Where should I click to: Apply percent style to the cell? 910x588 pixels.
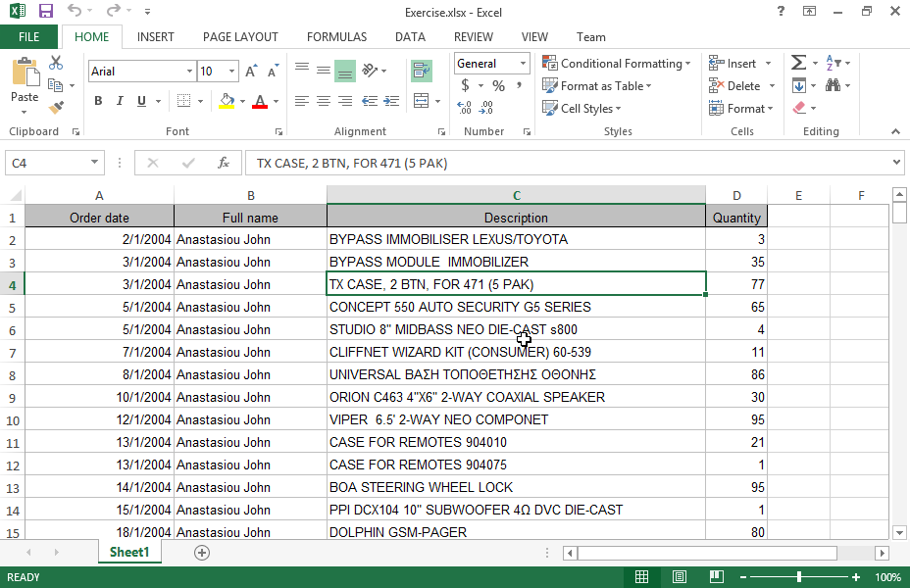click(498, 86)
